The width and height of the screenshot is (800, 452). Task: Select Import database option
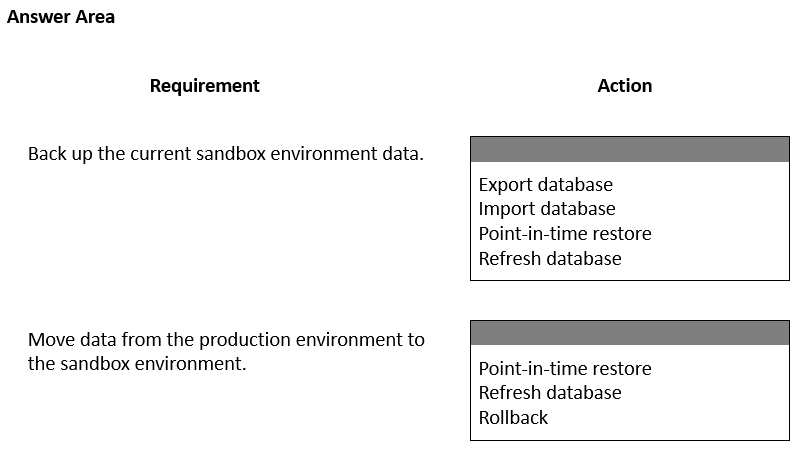tap(547, 209)
